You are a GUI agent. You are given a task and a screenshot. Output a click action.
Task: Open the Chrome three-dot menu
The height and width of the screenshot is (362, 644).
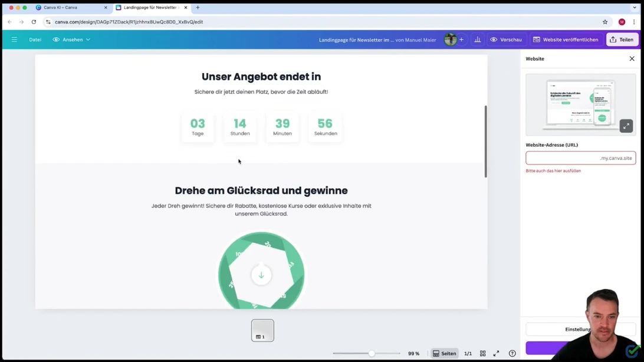634,22
